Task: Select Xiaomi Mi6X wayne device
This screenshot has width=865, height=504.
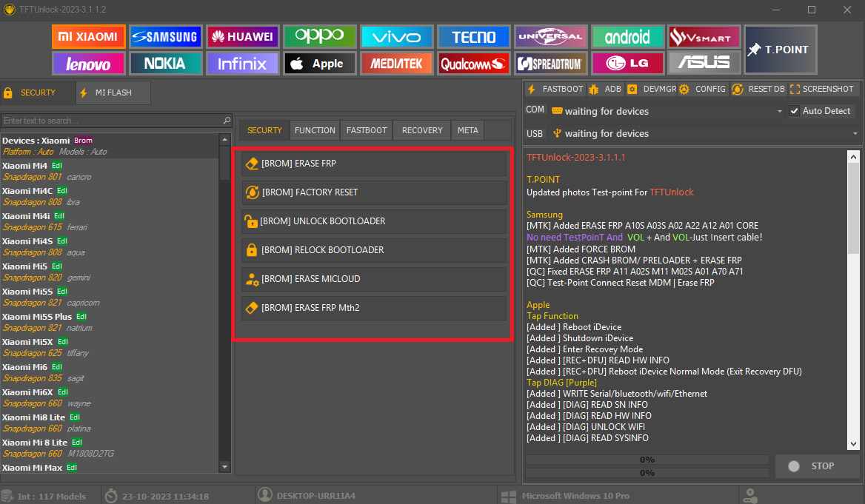Action: point(109,397)
